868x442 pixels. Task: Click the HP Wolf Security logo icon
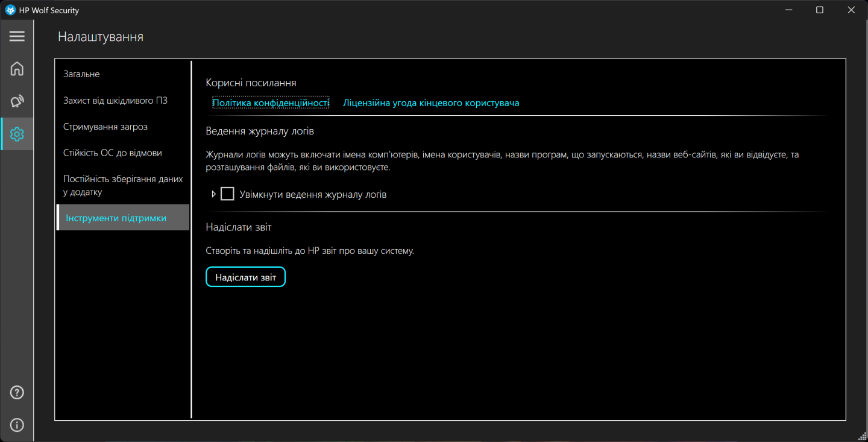tap(10, 10)
